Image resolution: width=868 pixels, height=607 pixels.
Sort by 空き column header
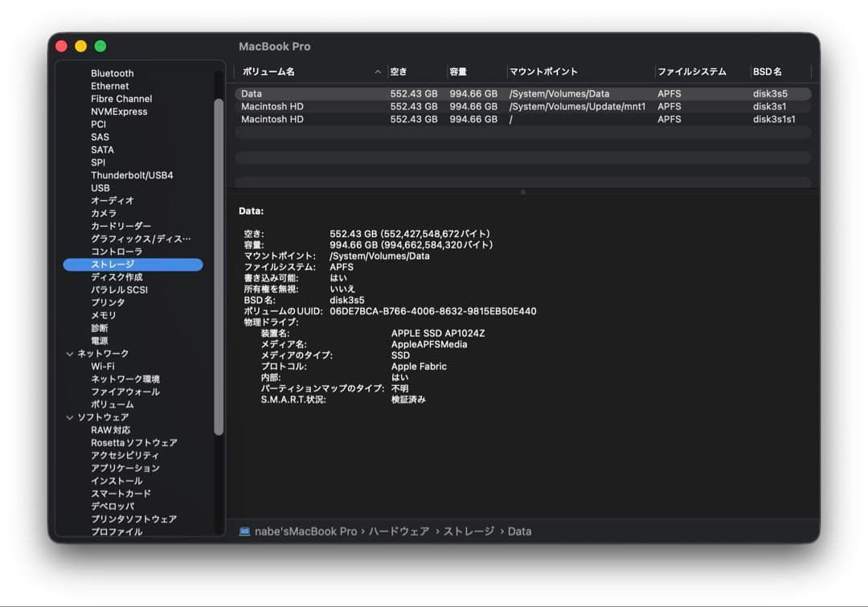click(x=416, y=72)
